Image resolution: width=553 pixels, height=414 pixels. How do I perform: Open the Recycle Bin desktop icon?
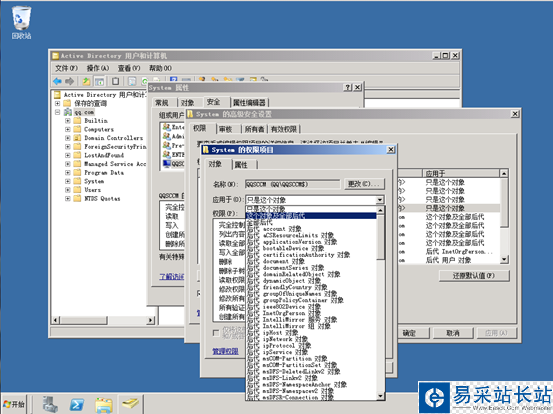(21, 22)
